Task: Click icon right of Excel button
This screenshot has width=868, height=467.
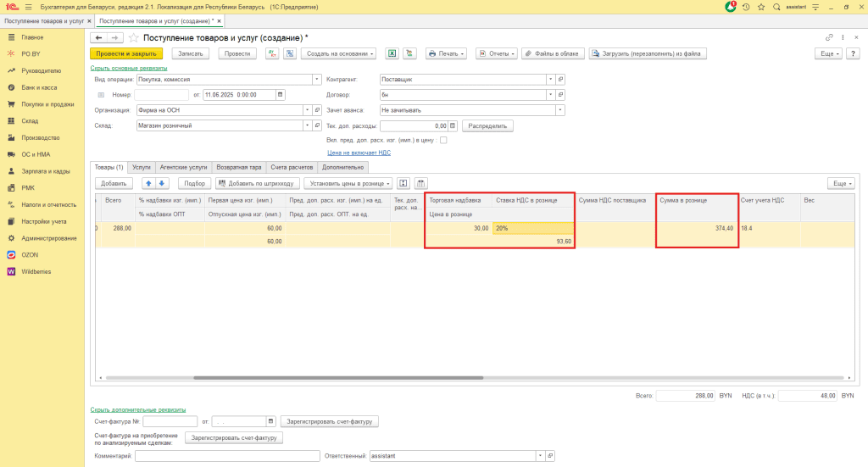Action: 409,53
